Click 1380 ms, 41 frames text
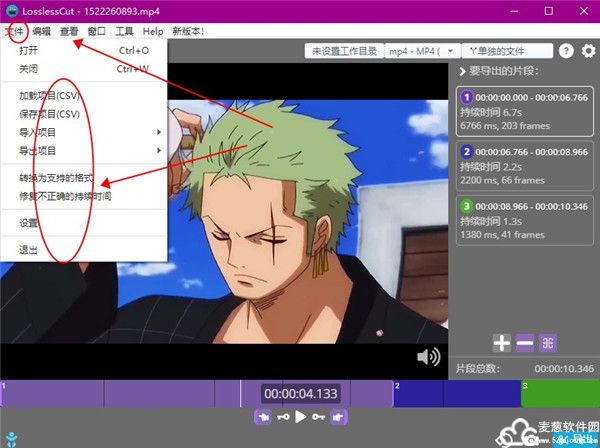Screen dimensions: 600x448 click(502, 235)
